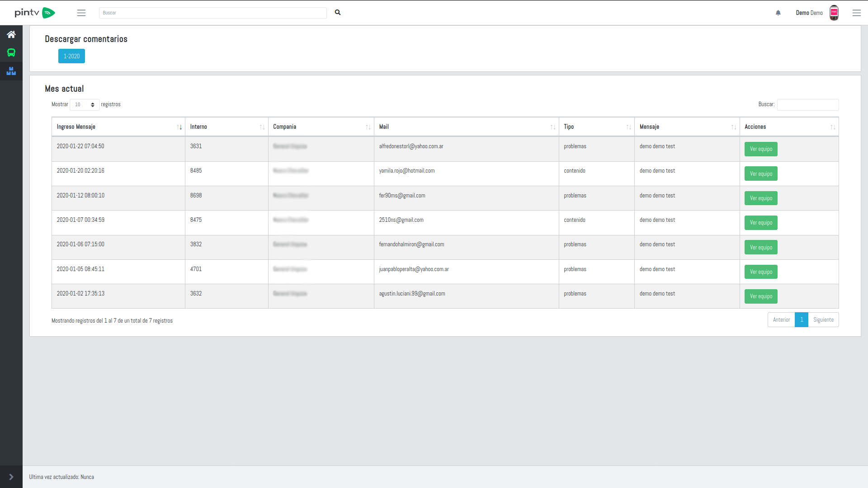
Task: Click the top Buscar search box
Action: (x=212, y=13)
